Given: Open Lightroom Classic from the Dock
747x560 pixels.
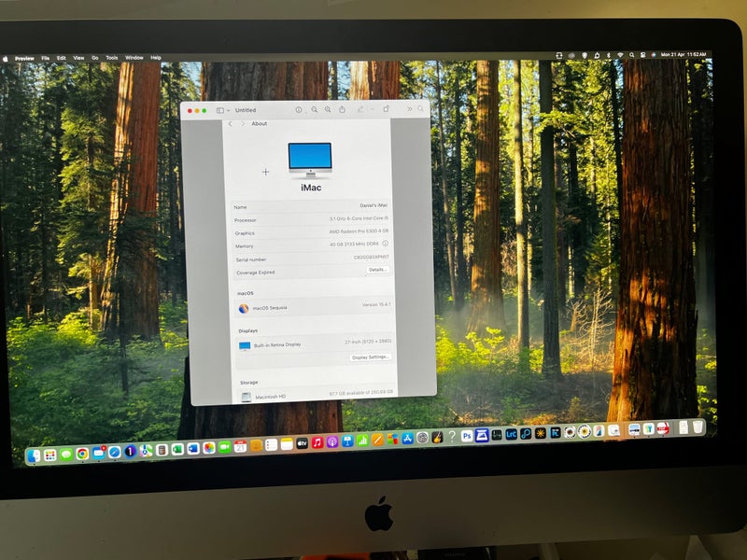Looking at the screenshot, I should (x=511, y=434).
